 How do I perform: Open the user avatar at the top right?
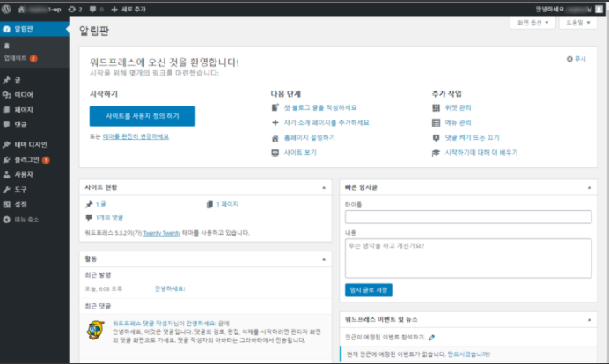[x=599, y=10]
